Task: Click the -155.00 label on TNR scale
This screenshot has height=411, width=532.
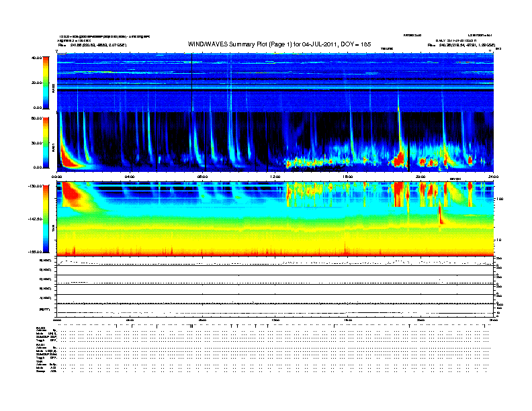Action: 35,252
